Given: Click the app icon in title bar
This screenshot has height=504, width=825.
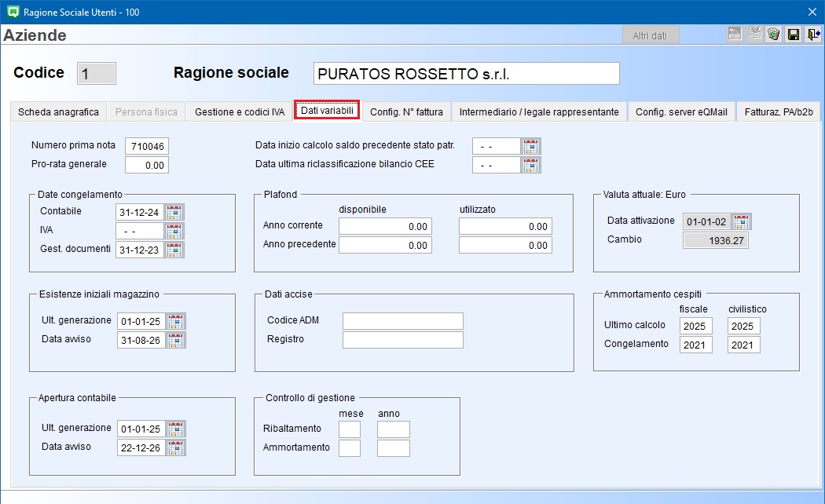Looking at the screenshot, I should (x=13, y=12).
